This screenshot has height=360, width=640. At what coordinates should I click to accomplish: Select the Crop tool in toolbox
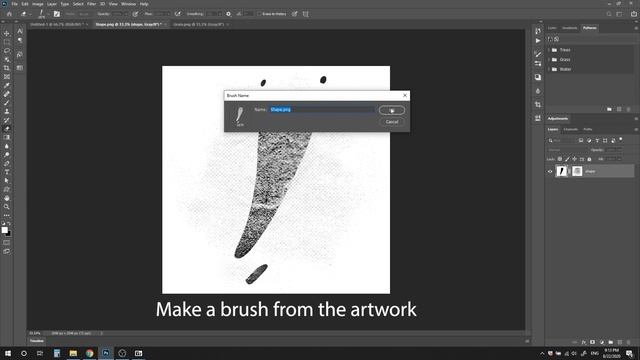tap(7, 68)
